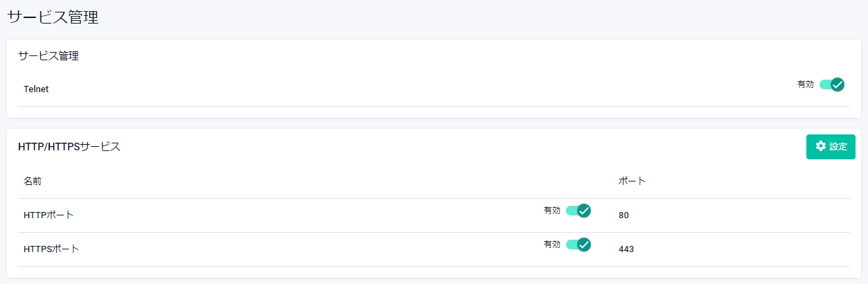Select the HTTPSポート row name
Screen dimensions: 868x284
click(x=51, y=249)
